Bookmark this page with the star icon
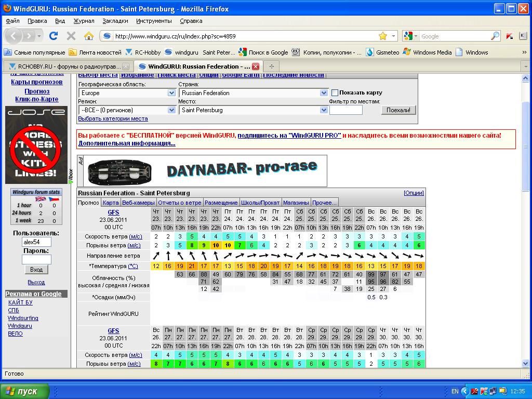The width and height of the screenshot is (532, 399). [383, 36]
